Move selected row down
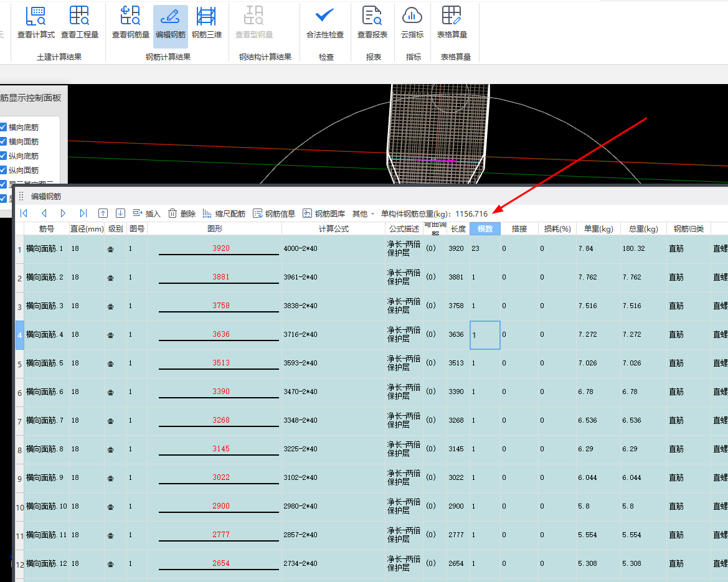 120,213
